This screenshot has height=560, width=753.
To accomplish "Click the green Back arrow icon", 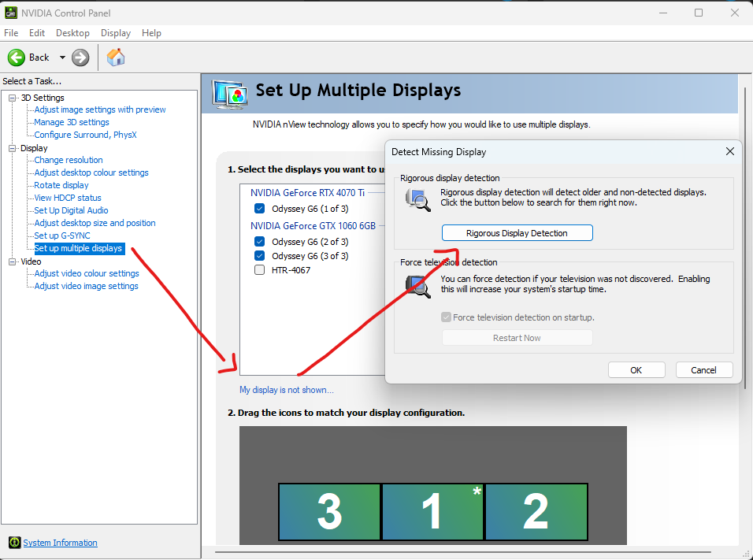I will pyautogui.click(x=16, y=57).
